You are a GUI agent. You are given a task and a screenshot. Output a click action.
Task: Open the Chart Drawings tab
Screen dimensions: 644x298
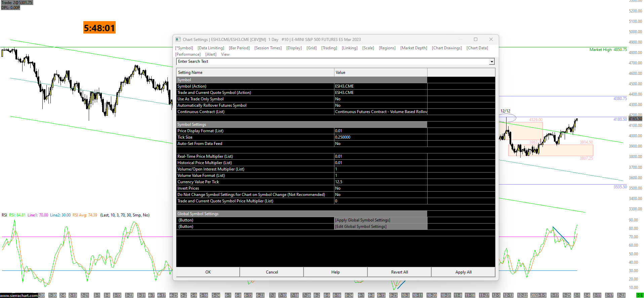(x=447, y=48)
